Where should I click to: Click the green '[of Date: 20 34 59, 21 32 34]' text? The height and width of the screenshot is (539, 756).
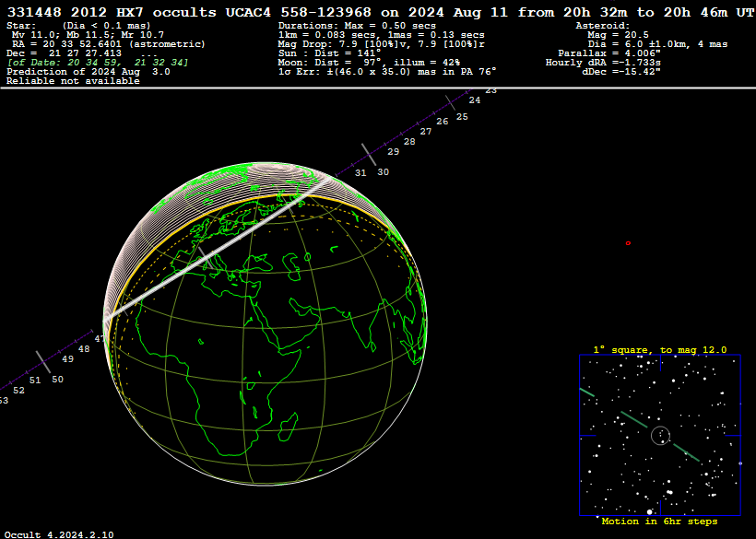98,62
